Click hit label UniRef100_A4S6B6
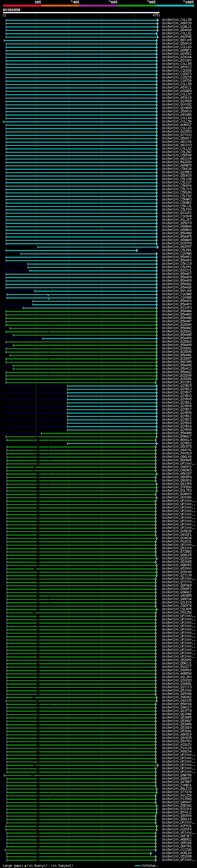 click(177, 115)
